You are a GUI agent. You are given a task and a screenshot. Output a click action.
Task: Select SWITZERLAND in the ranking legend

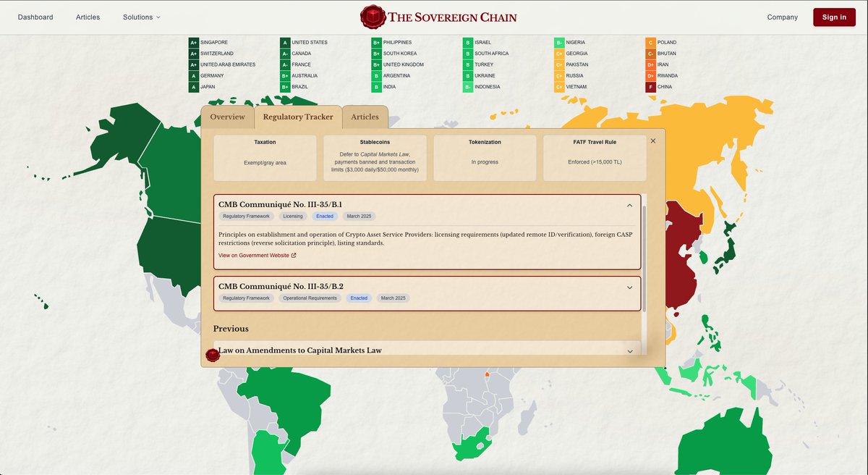[x=217, y=54]
